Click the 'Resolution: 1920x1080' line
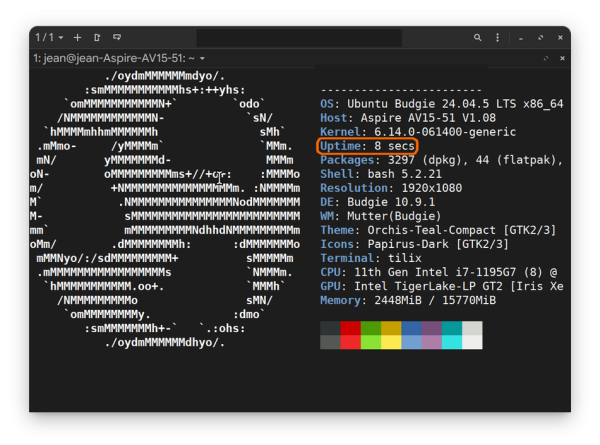 [x=391, y=188]
